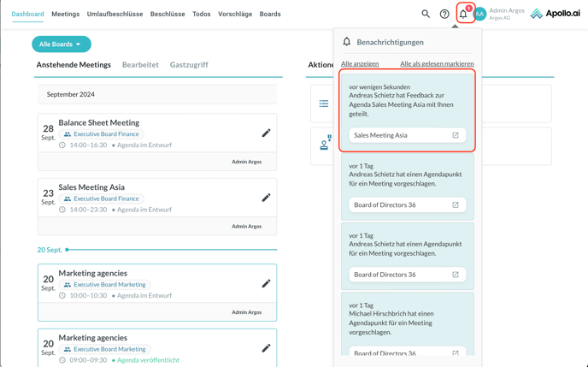The image size is (588, 367).
Task: Open the search magnifier icon
Action: pos(426,14)
